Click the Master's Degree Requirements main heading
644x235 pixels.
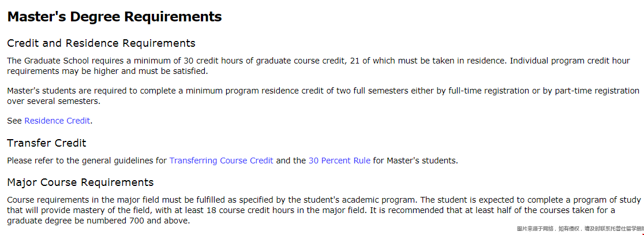coord(115,17)
